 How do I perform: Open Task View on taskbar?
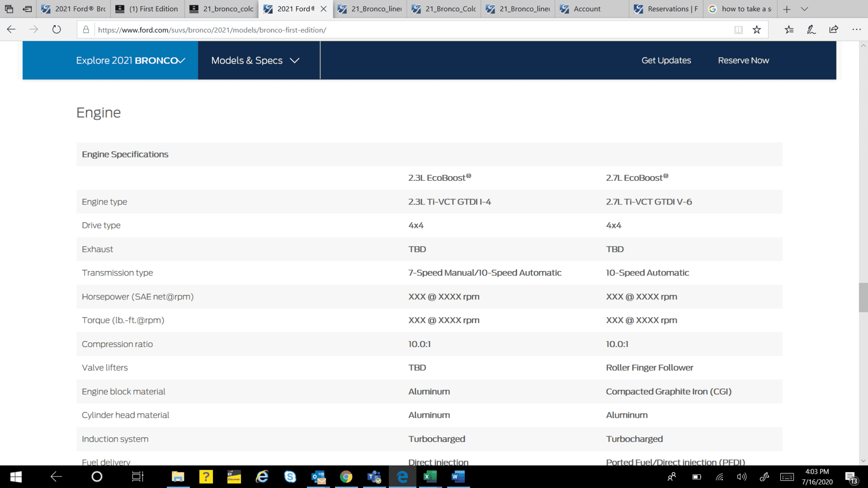coord(138,477)
